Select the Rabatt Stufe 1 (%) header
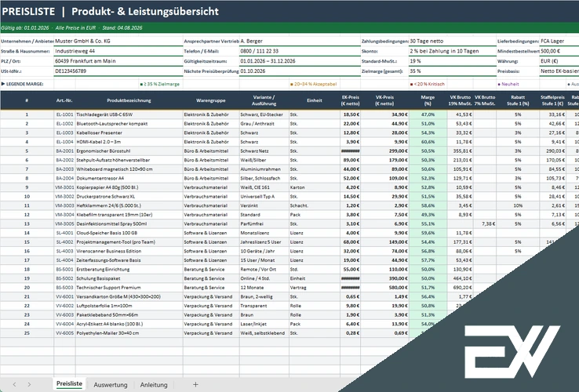 (518, 100)
